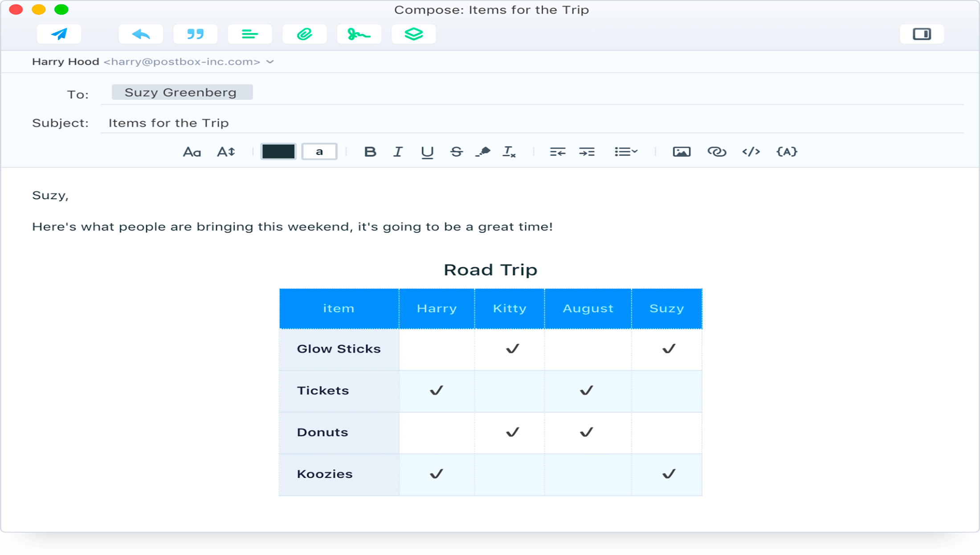Expand the sender account dropdown chevron
Image resolution: width=980 pixels, height=555 pixels.
click(x=270, y=62)
